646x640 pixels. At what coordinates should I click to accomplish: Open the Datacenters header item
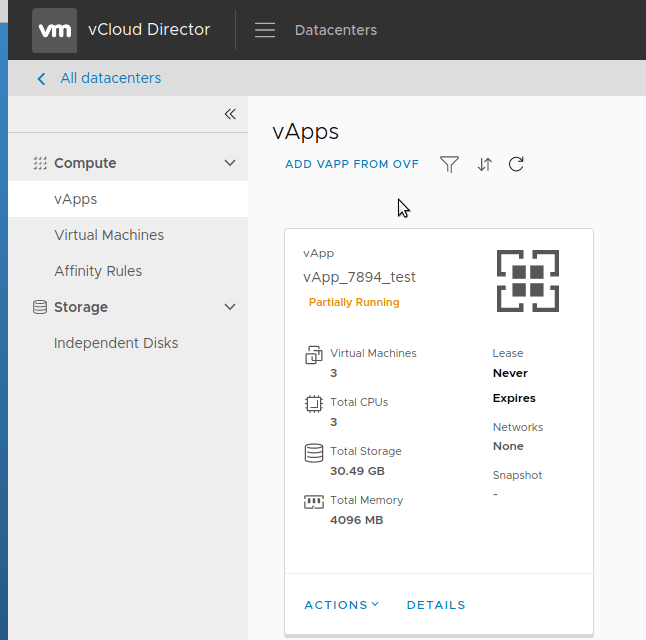(336, 30)
